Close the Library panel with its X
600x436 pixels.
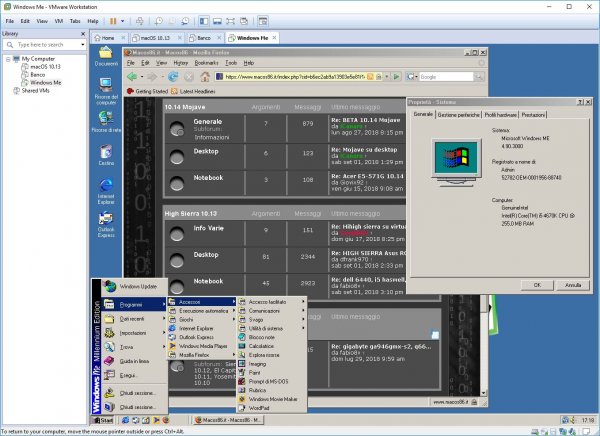click(83, 34)
